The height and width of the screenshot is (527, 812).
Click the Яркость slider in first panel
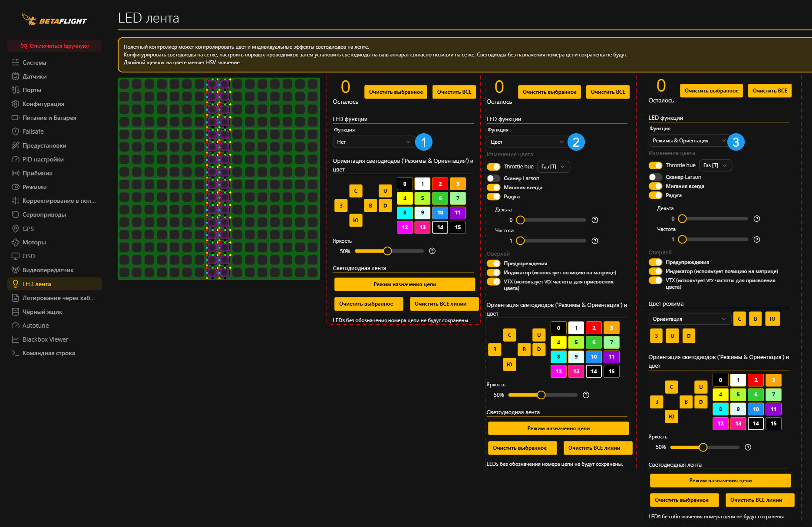[389, 251]
